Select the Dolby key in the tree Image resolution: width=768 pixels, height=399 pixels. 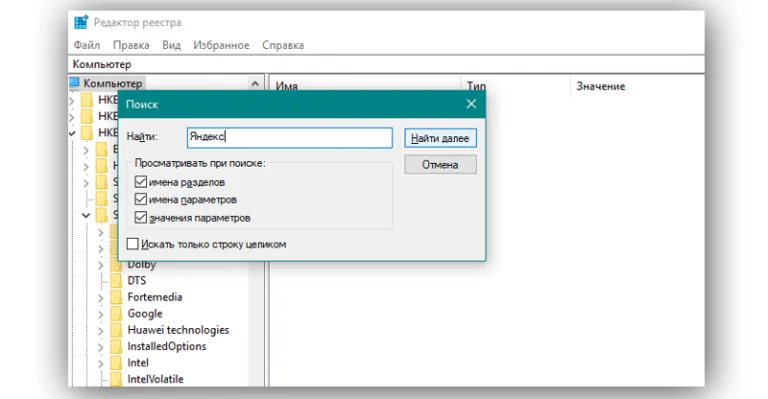click(142, 265)
